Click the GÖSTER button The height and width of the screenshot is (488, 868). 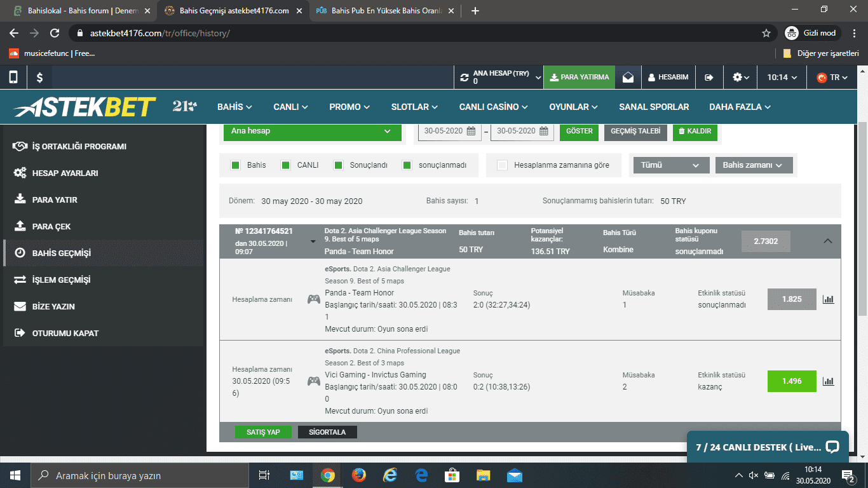[x=580, y=131]
